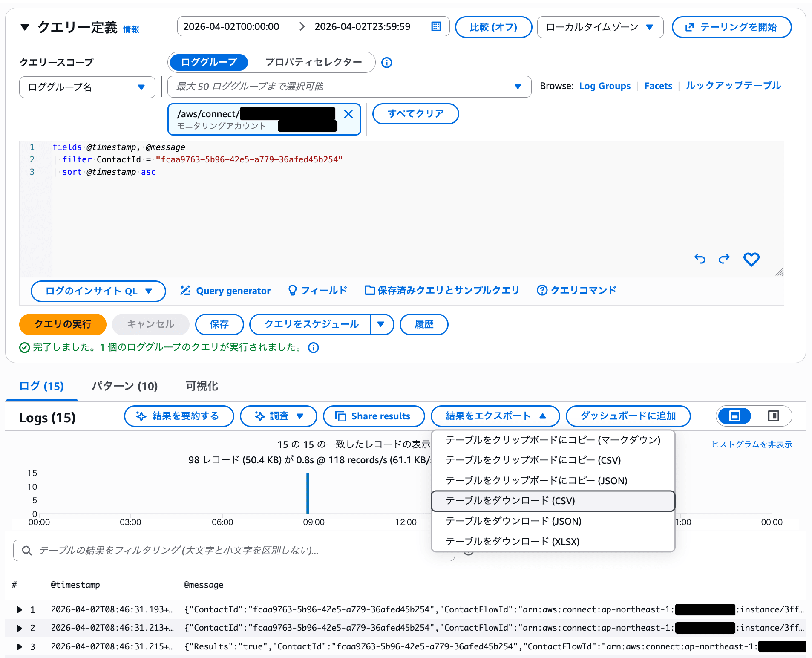Click the 保存 button
Viewport: 812px width, 658px height.
219,324
